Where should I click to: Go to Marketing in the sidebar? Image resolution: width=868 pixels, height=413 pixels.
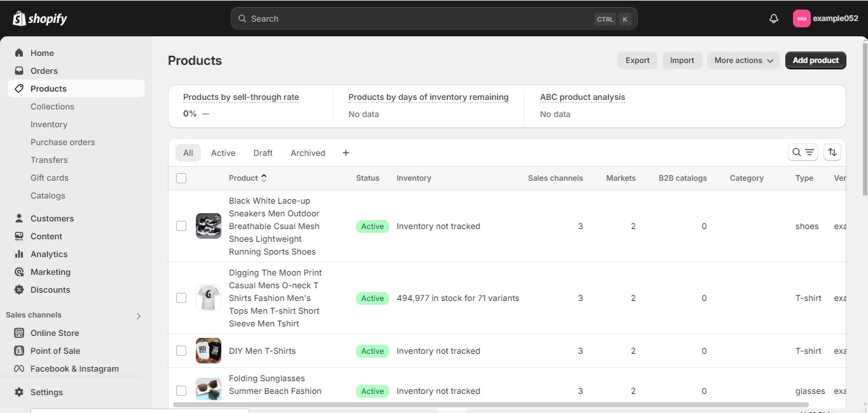50,272
